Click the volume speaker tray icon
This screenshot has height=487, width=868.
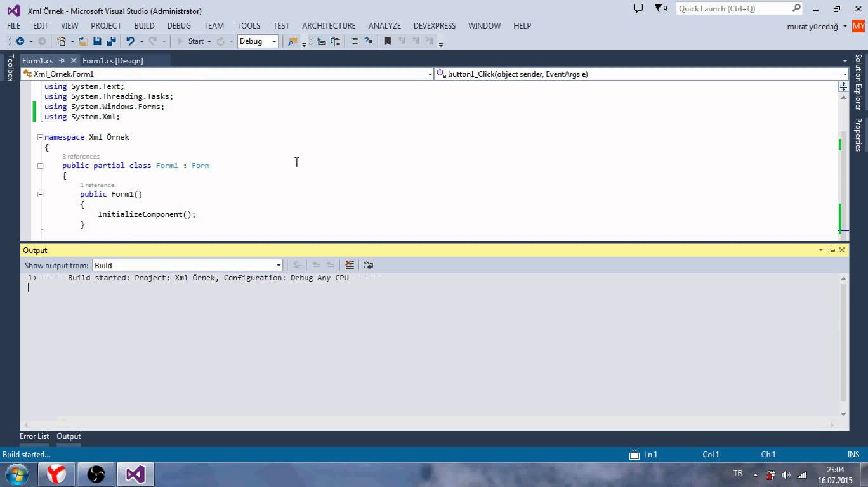pyautogui.click(x=786, y=474)
